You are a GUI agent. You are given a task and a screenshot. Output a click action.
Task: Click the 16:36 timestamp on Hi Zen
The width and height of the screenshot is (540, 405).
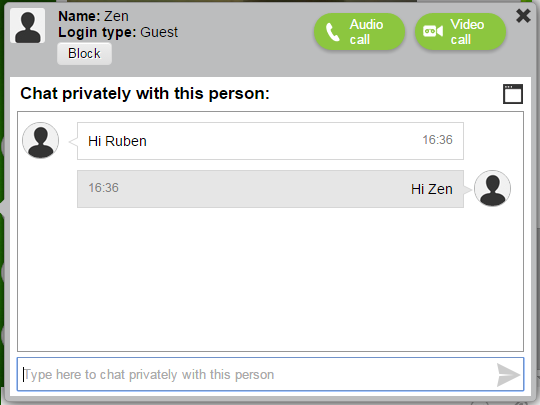[103, 188]
